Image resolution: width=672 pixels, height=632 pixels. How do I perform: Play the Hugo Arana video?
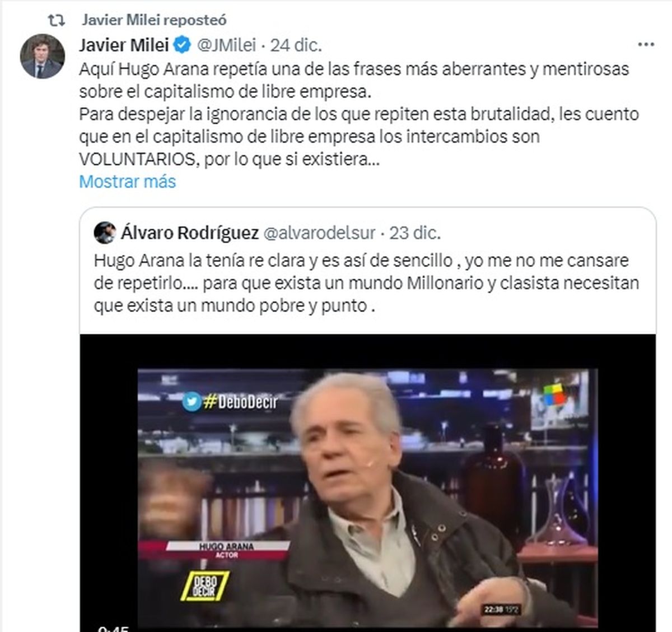(x=367, y=483)
